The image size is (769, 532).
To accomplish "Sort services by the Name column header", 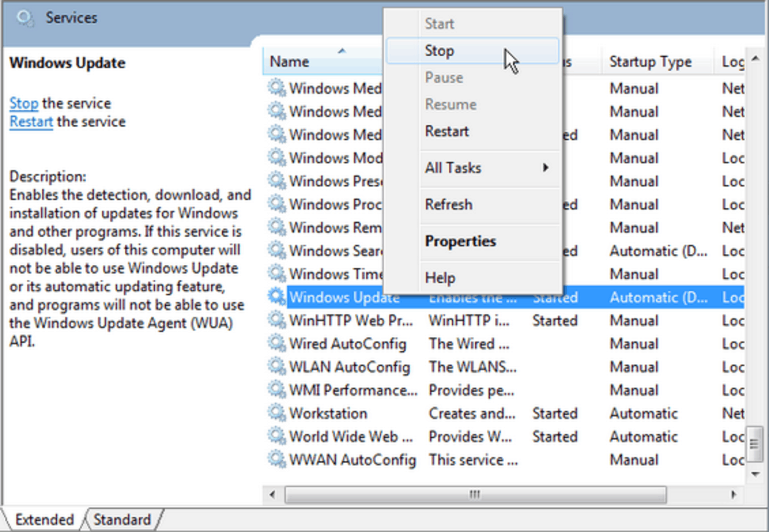I will click(x=323, y=61).
